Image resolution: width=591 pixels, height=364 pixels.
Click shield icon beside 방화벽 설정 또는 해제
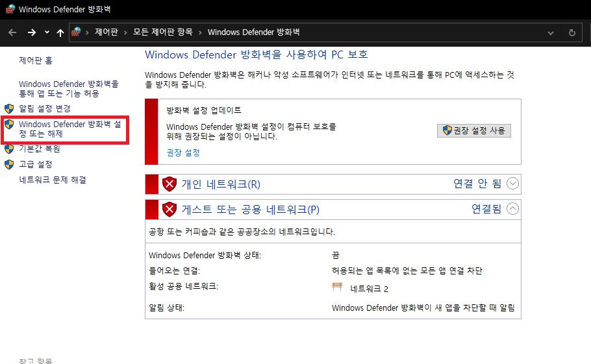pyautogui.click(x=9, y=124)
